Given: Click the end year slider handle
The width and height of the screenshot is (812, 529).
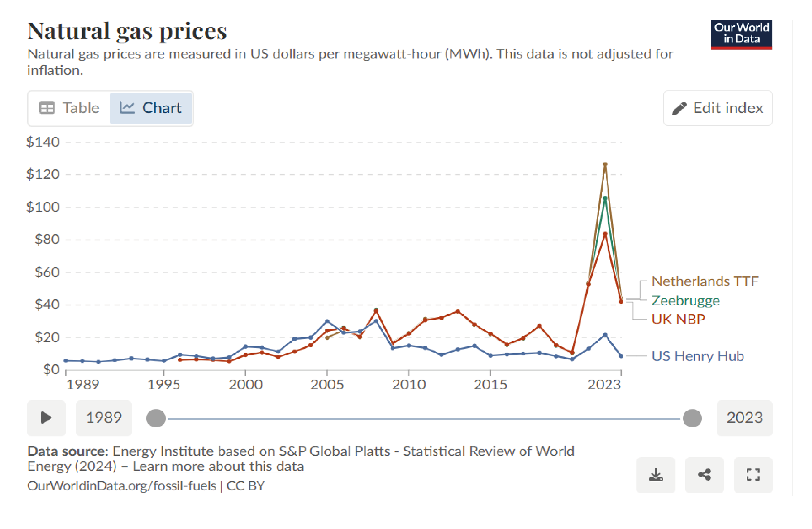Looking at the screenshot, I should point(692,419).
